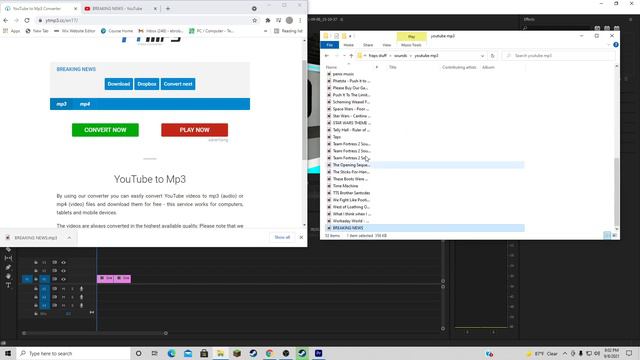Switch Explorer to details view icon

(x=607, y=236)
